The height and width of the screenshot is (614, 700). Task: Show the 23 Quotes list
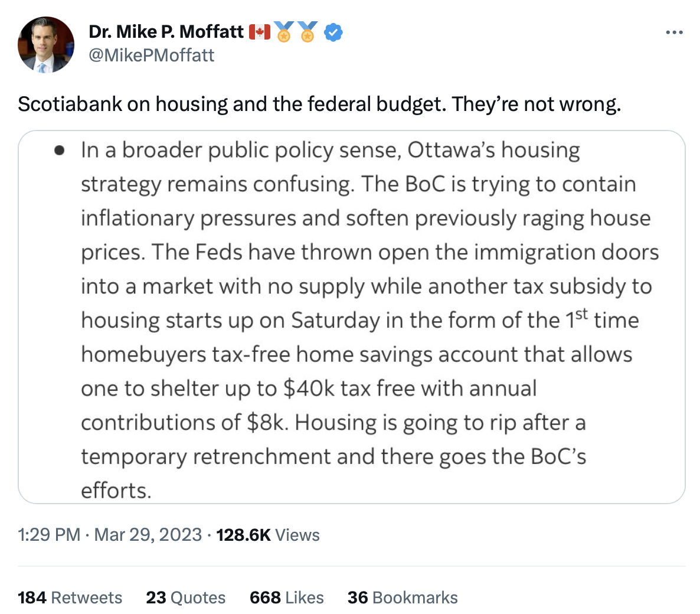(185, 597)
